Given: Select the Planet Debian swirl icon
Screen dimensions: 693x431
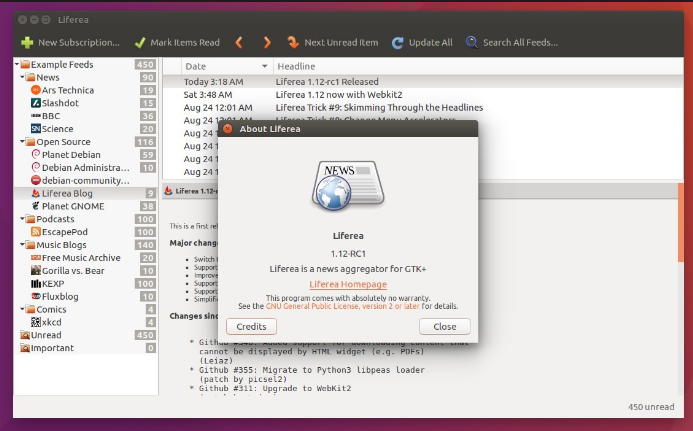Looking at the screenshot, I should pyautogui.click(x=36, y=154).
